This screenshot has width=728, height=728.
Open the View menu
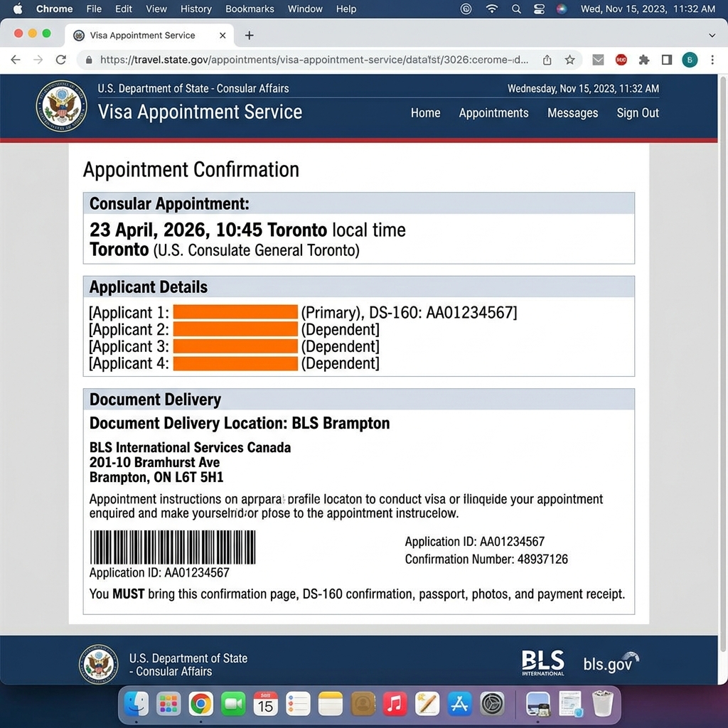pyautogui.click(x=156, y=9)
